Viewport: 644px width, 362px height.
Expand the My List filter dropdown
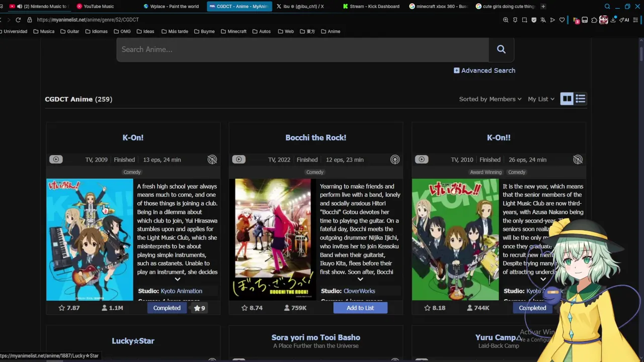[x=541, y=99]
